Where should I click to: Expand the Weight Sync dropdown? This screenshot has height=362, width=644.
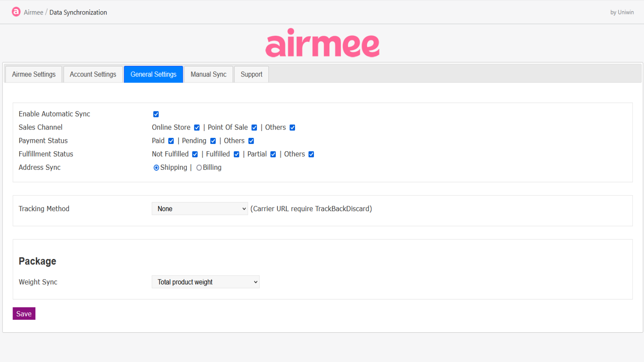(205, 282)
